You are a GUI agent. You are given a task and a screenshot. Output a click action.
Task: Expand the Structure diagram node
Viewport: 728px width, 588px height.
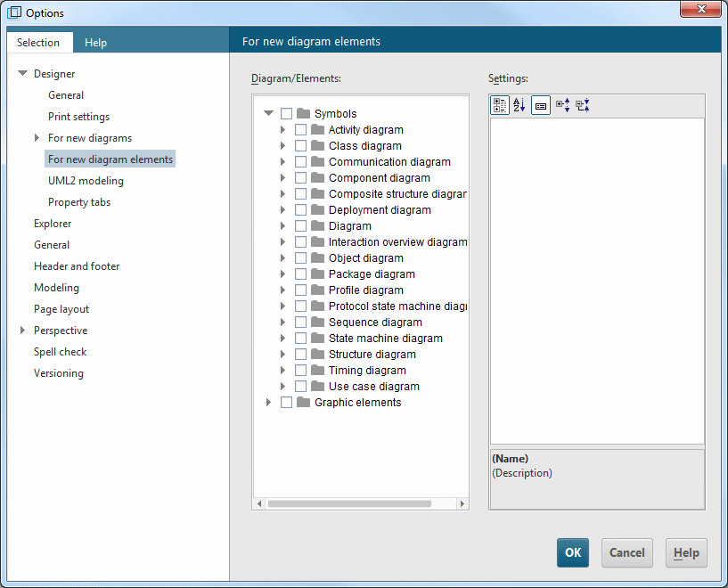pyautogui.click(x=282, y=354)
